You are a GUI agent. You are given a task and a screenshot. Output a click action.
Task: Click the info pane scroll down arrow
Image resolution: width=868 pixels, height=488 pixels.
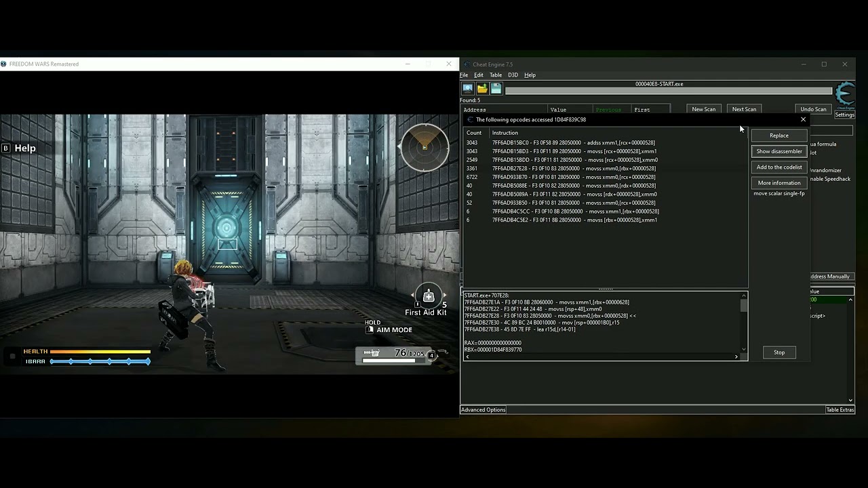(x=744, y=350)
